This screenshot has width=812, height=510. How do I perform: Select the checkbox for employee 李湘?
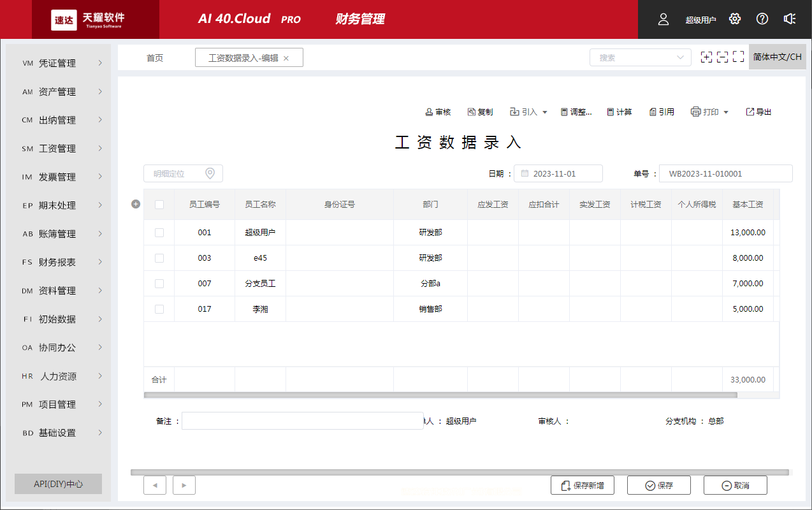point(159,309)
